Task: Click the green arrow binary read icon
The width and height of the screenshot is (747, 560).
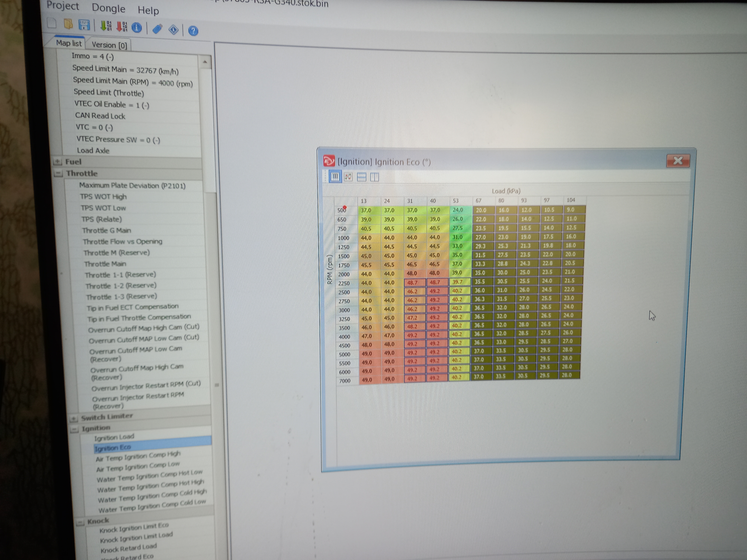Action: [x=106, y=26]
